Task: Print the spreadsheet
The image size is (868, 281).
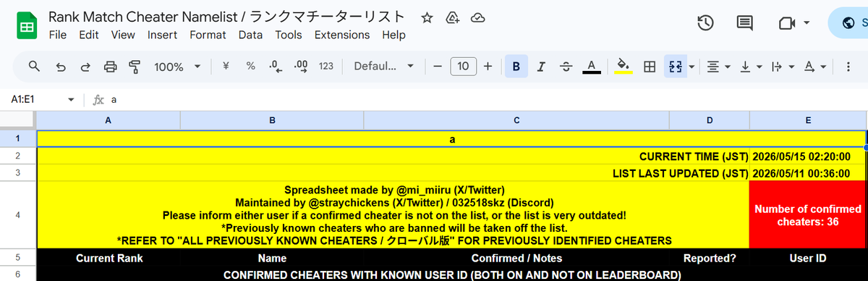Action: pos(110,67)
